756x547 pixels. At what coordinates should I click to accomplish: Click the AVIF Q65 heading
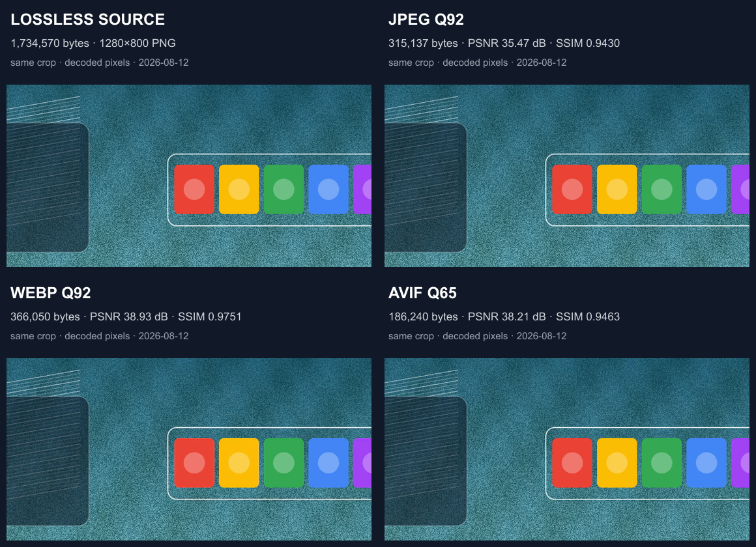(x=422, y=292)
